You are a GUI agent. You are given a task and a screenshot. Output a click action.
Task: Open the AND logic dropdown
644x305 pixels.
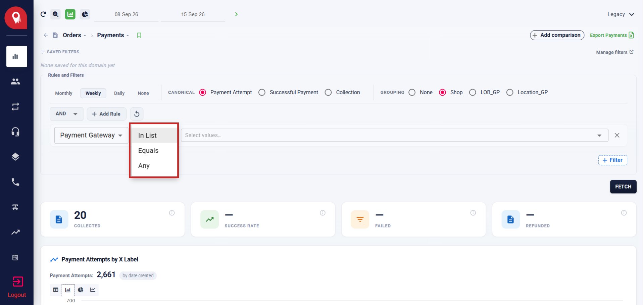coord(66,114)
